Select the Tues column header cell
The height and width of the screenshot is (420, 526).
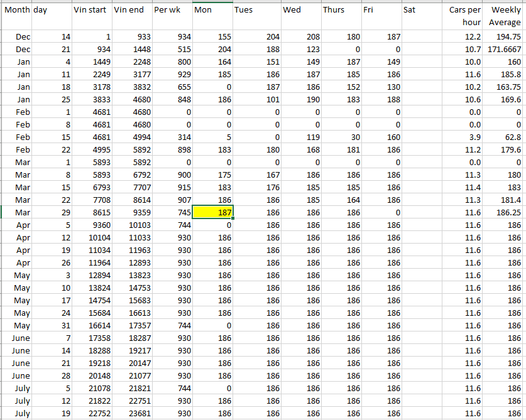pos(256,11)
